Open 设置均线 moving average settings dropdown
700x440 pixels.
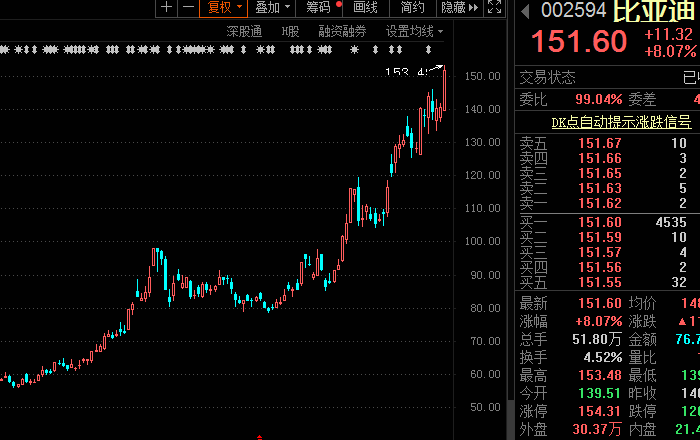[x=414, y=31]
